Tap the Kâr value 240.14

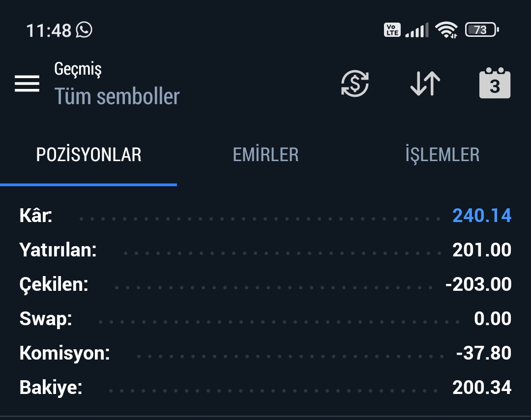[x=481, y=216]
